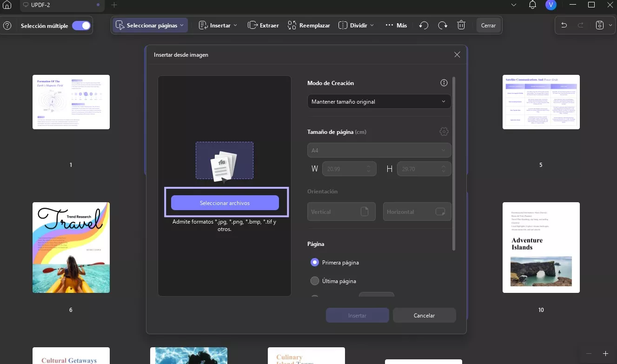Toggle the Selección múltiple switch

coord(81,26)
